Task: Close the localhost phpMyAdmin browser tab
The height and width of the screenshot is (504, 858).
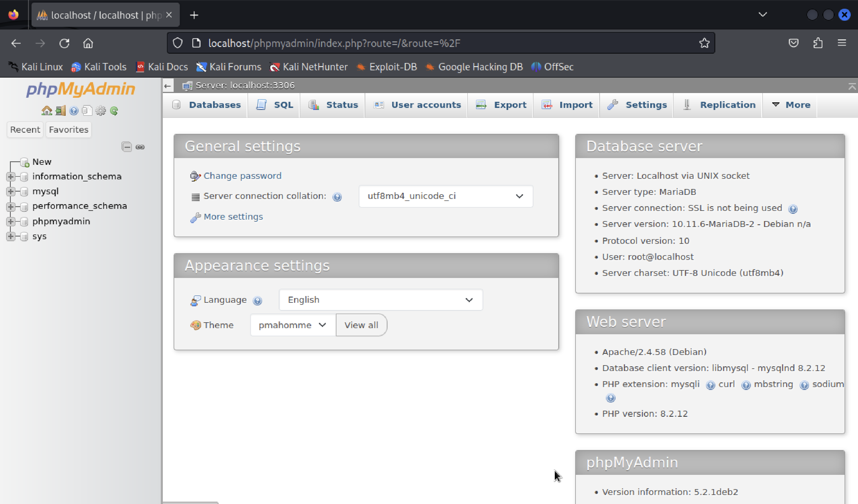Action: 169,15
